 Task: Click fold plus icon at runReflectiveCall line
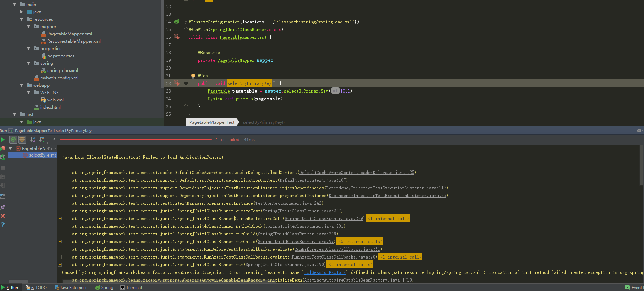(60, 219)
